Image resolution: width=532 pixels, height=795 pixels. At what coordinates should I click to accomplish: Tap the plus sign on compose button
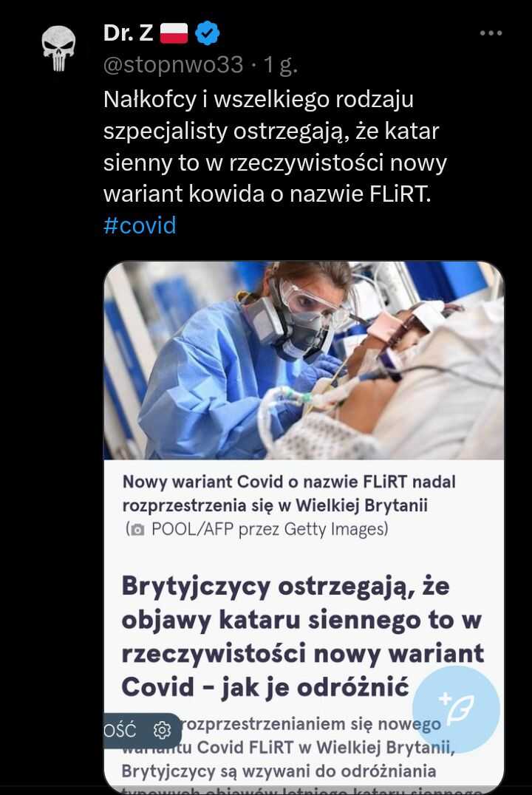coord(446,699)
